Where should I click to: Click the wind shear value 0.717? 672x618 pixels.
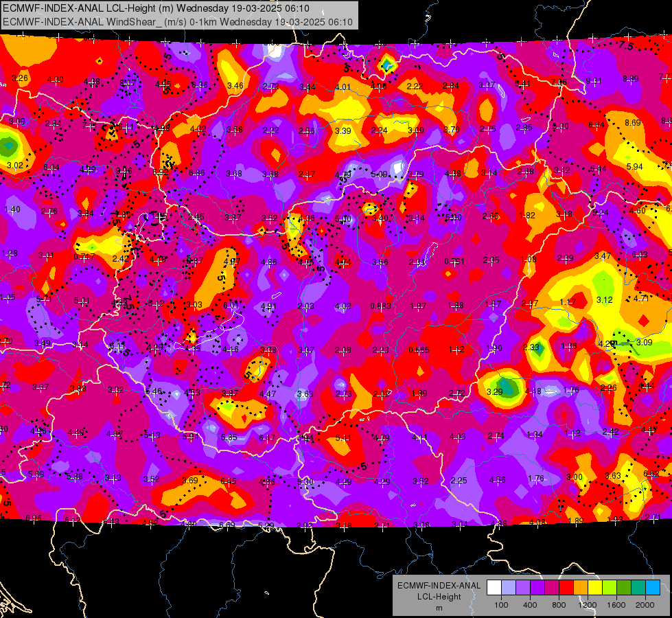pos(84,257)
